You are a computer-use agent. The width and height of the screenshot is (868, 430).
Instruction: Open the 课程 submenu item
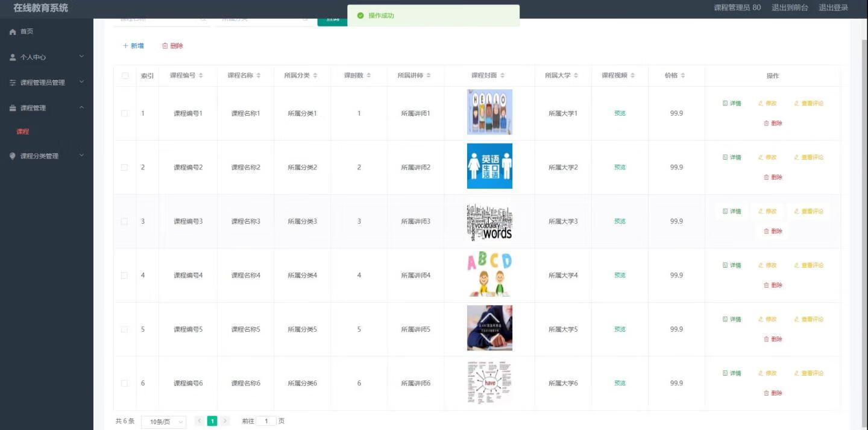(23, 131)
